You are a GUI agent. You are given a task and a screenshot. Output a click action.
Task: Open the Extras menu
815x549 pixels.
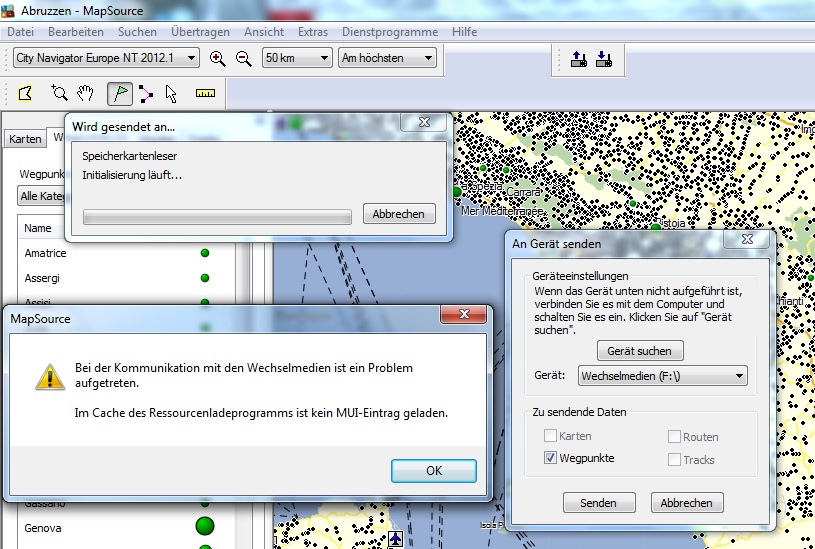[x=313, y=32]
